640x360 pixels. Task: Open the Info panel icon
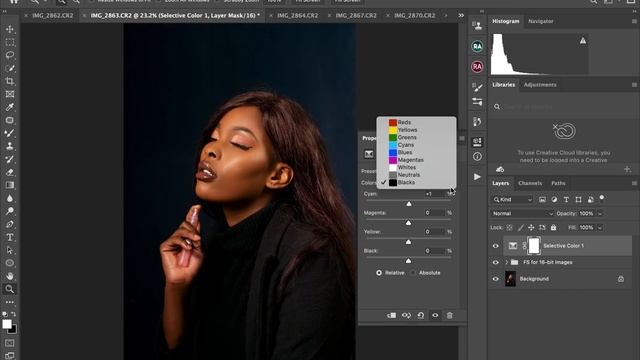click(477, 157)
